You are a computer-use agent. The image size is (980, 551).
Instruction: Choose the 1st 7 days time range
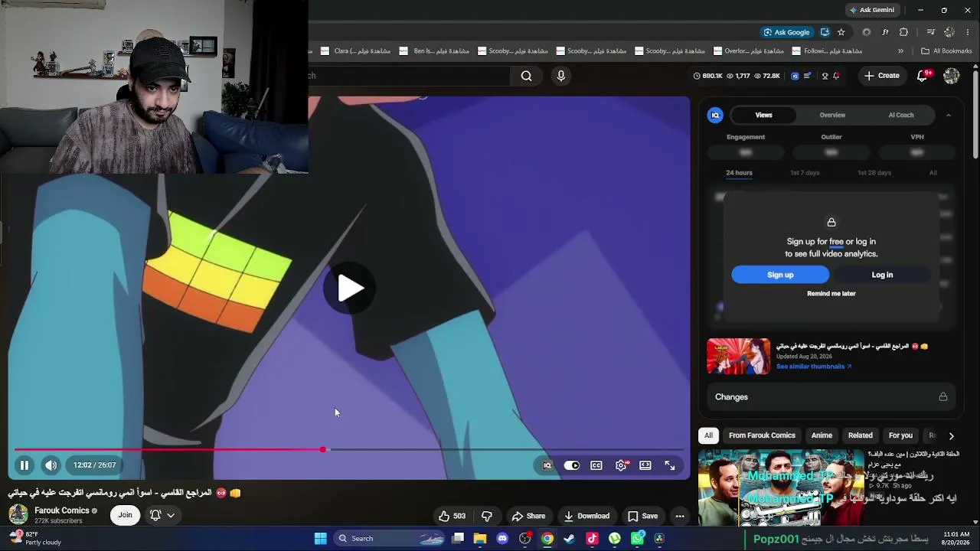[x=805, y=173]
